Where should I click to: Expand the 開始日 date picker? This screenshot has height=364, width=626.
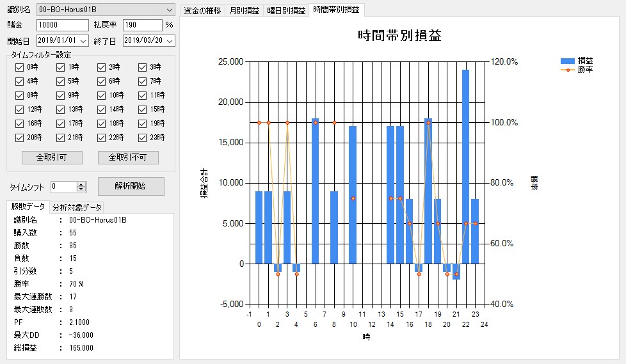click(x=83, y=41)
